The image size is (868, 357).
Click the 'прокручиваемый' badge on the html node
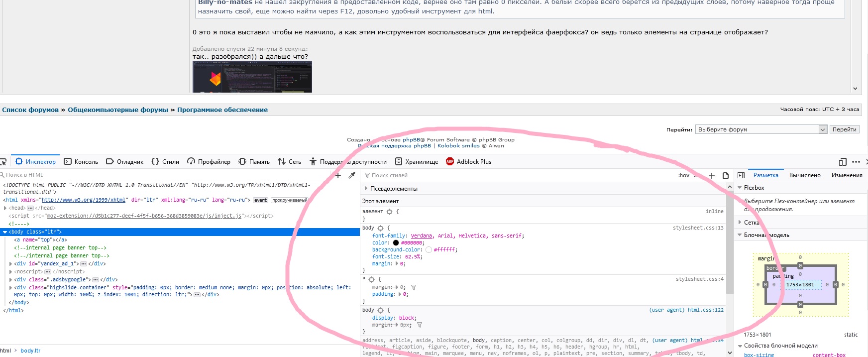289,200
